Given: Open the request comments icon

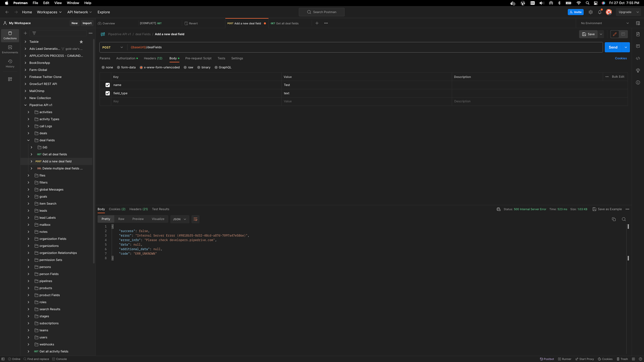Looking at the screenshot, I should pyautogui.click(x=638, y=46).
